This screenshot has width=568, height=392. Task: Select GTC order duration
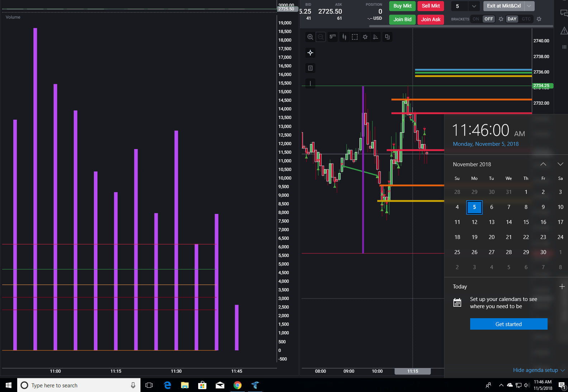click(x=526, y=19)
